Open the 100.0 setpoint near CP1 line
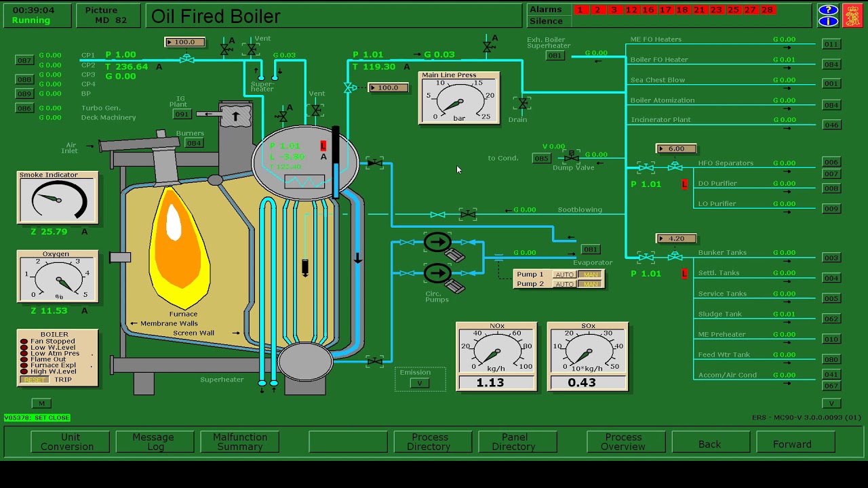The image size is (868, 488). click(184, 42)
